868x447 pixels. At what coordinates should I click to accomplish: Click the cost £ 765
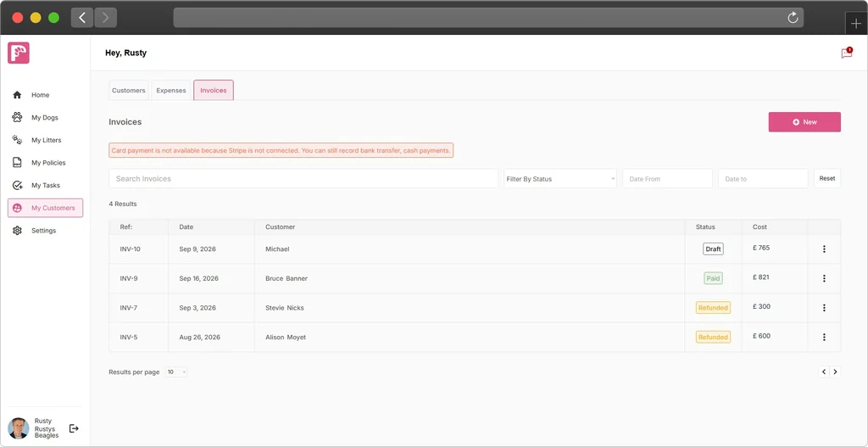[761, 249]
